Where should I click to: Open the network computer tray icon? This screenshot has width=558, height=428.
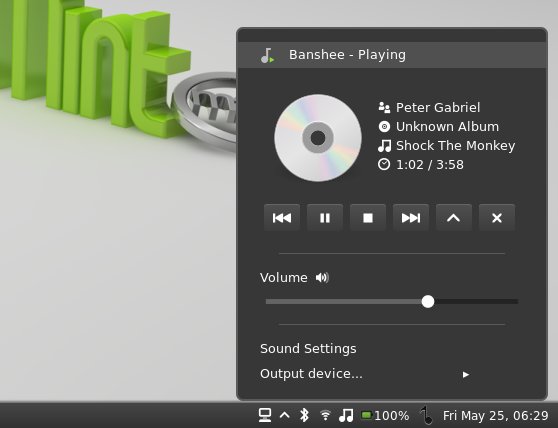[x=265, y=415]
